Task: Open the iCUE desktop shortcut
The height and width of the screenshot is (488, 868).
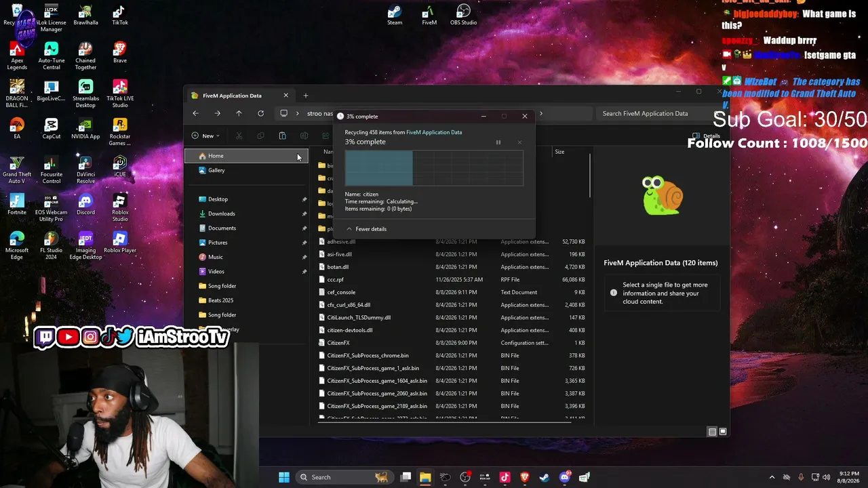Action: coord(119,167)
